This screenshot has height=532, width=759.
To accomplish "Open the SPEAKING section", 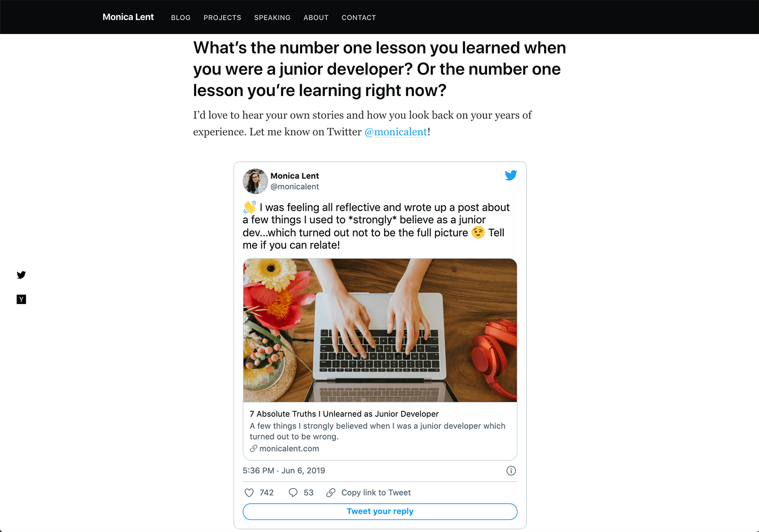I will [272, 18].
